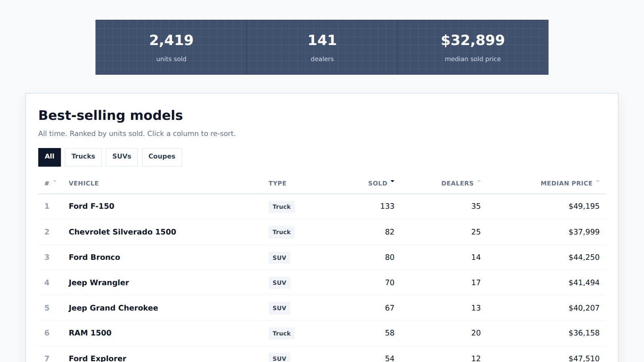
Task: Show only Coupes
Action: coord(162,157)
